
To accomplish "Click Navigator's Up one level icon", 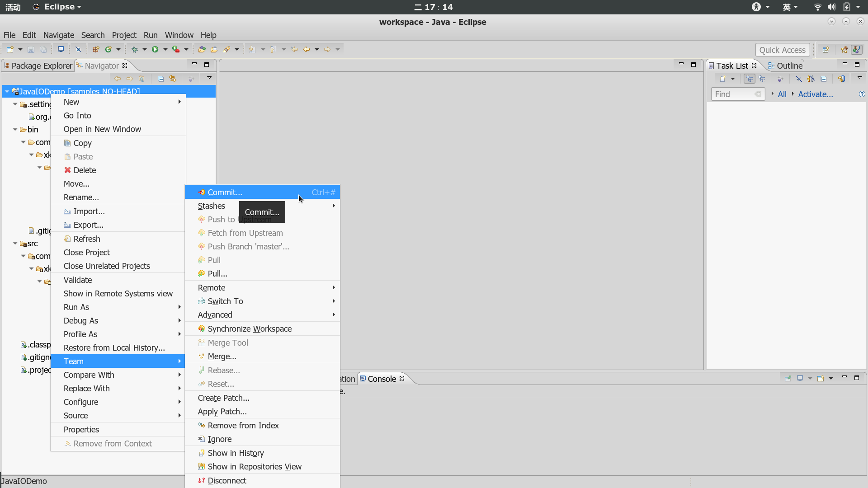I will [142, 79].
